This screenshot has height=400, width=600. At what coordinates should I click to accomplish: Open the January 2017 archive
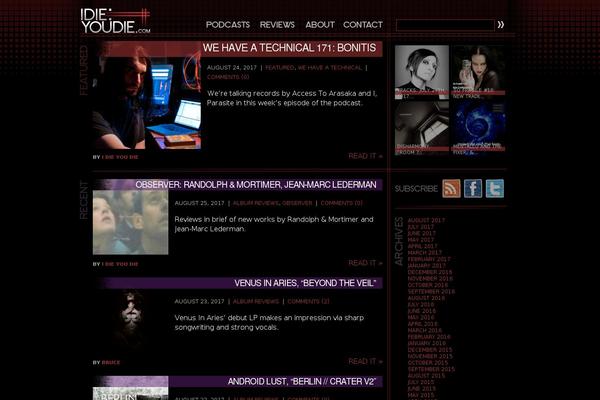[x=427, y=266]
